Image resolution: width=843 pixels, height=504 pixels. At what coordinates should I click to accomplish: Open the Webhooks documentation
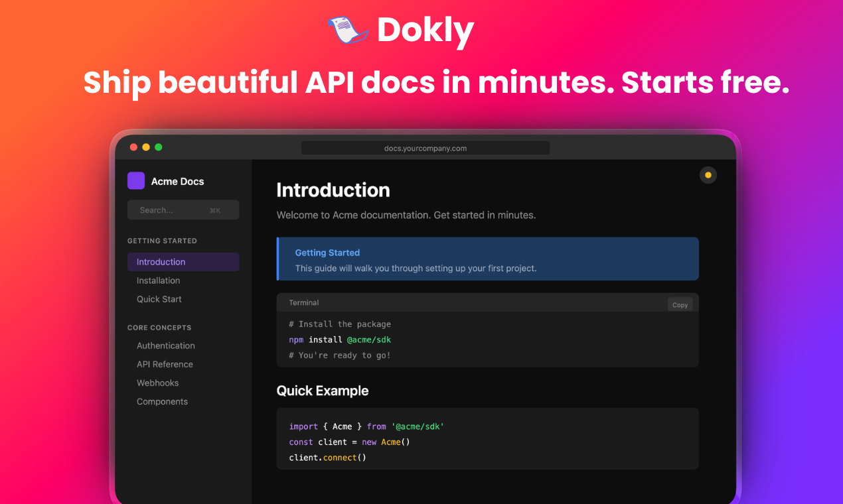point(157,383)
